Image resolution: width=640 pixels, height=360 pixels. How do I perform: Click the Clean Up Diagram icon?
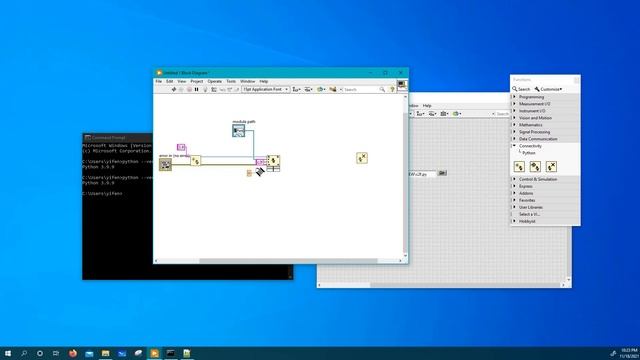click(333, 89)
